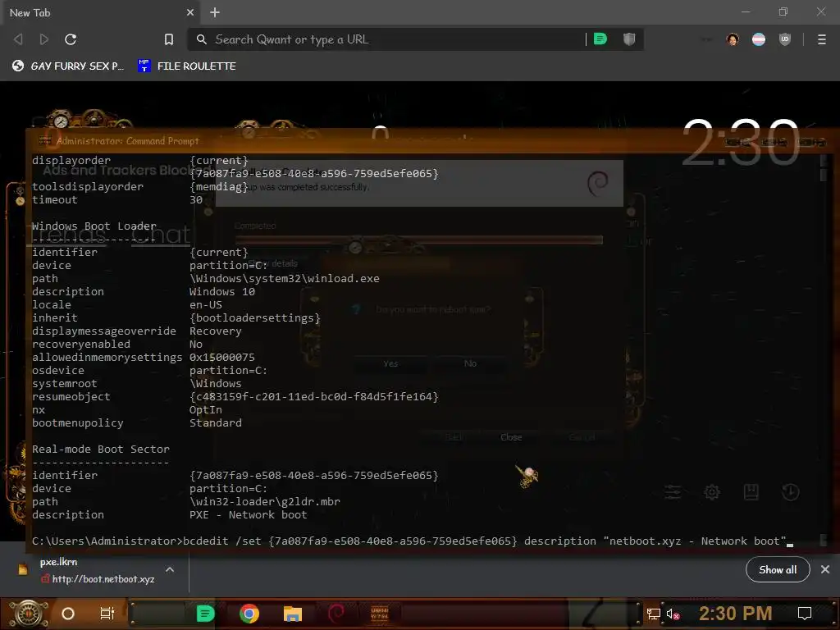Reload the page with the refresh icon
This screenshot has width=840, height=630.
[71, 39]
